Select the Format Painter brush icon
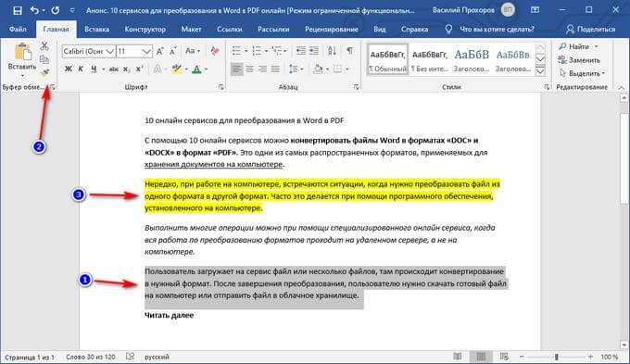Image resolution: width=630 pixels, height=364 pixels. (44, 73)
